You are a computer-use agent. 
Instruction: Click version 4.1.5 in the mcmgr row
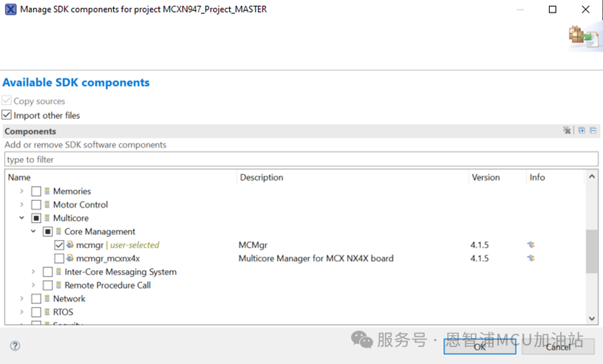(x=479, y=245)
